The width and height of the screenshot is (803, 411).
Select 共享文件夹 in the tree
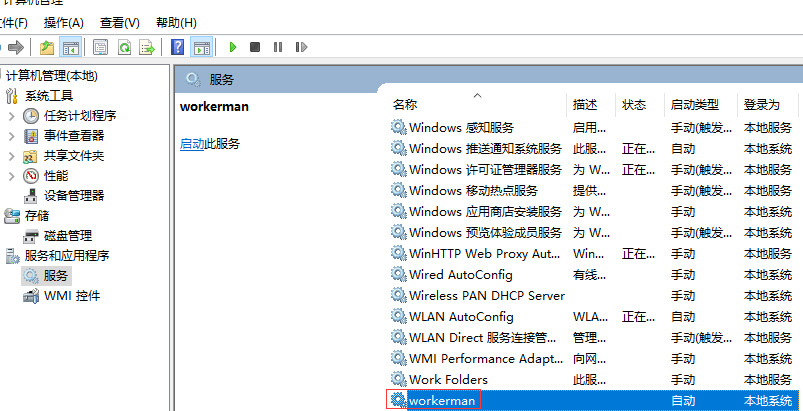click(x=74, y=156)
